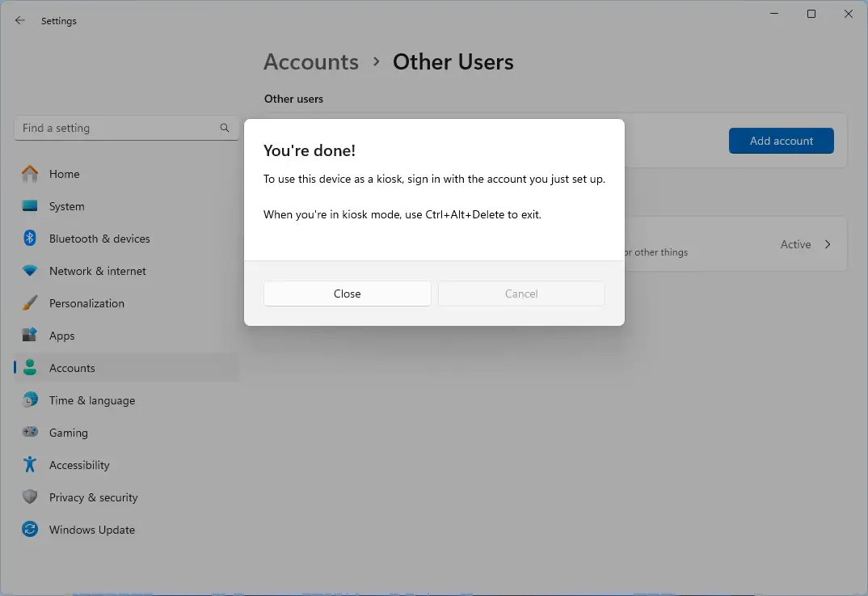The width and height of the screenshot is (868, 596).
Task: Click the Accessibility figure icon
Action: tap(30, 465)
